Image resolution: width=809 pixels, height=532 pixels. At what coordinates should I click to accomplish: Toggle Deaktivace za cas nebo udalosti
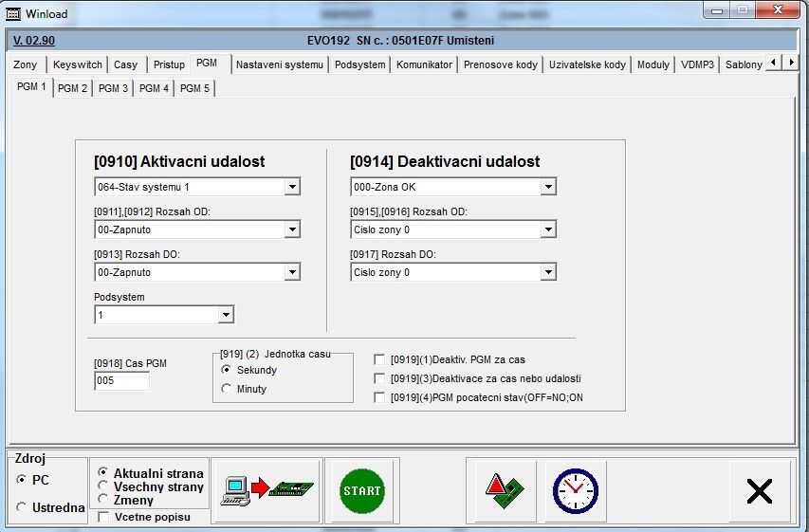pyautogui.click(x=380, y=378)
